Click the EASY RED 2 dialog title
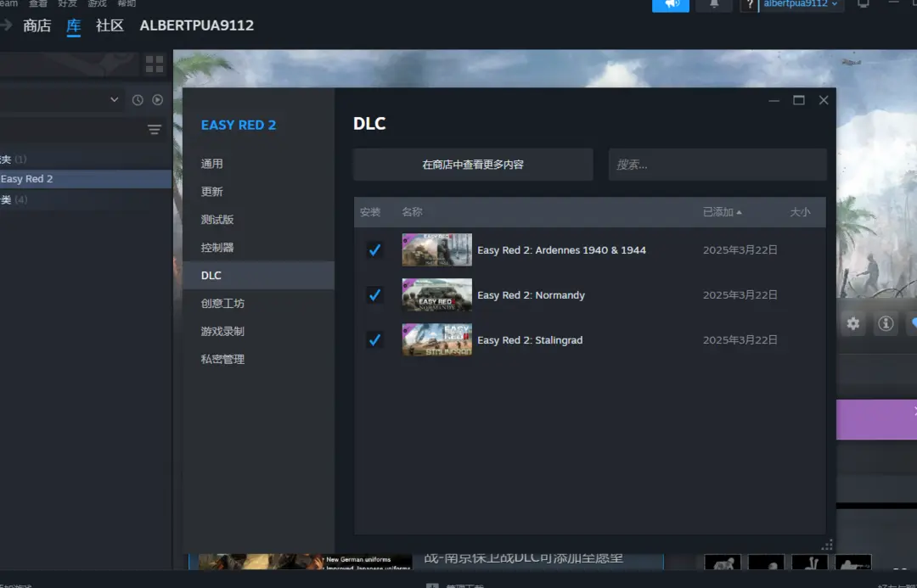This screenshot has width=917, height=588. click(239, 125)
